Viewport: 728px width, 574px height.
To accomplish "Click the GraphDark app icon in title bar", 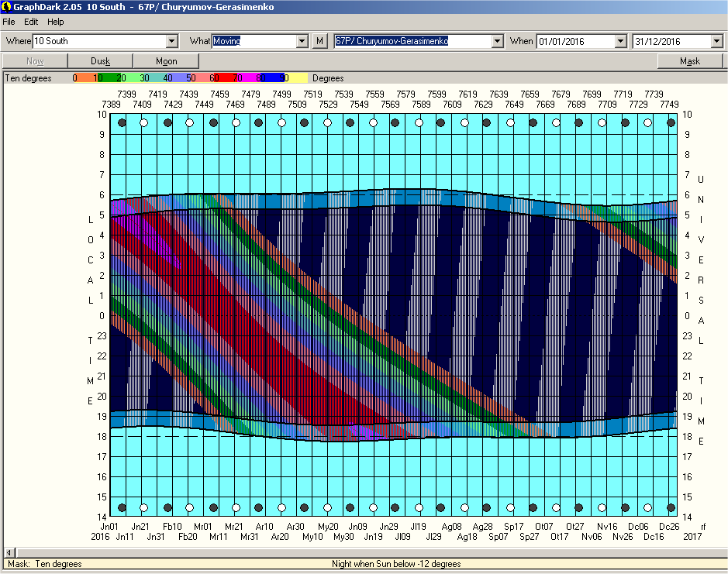I will (x=6, y=6).
